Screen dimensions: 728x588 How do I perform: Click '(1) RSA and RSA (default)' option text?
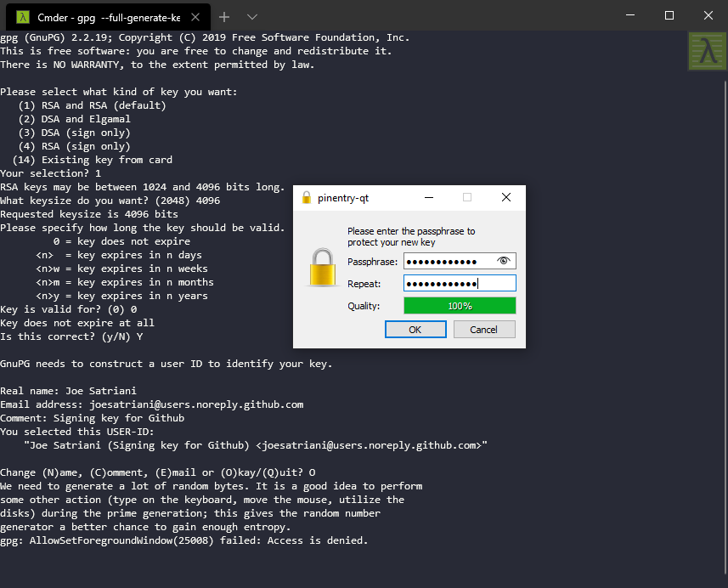click(92, 105)
